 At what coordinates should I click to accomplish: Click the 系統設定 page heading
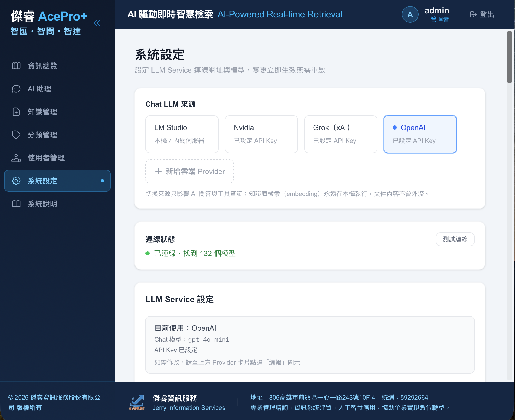point(160,55)
